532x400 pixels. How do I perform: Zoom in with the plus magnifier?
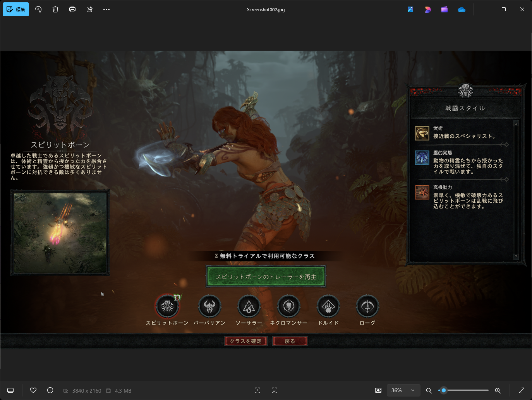498,390
